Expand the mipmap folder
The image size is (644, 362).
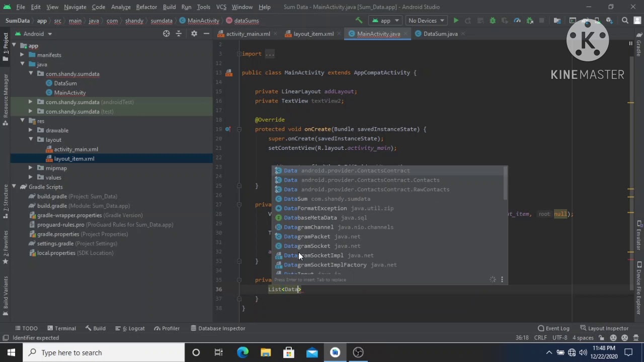click(x=31, y=168)
